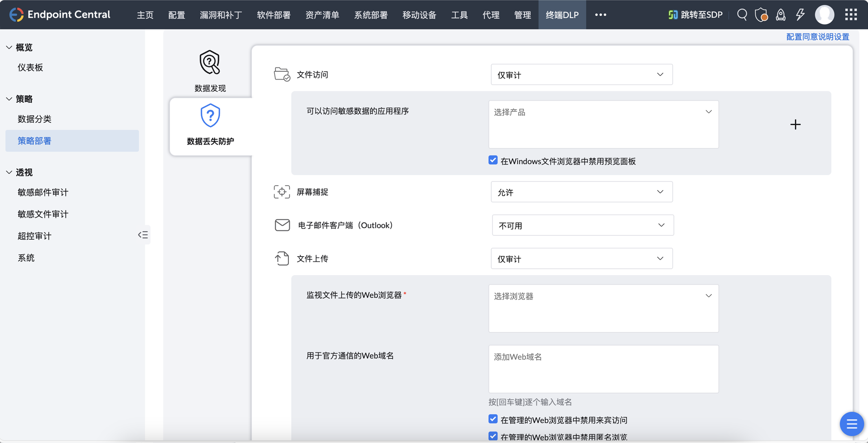
Task: Open the 漏洞和补丁 menu
Action: click(x=221, y=15)
